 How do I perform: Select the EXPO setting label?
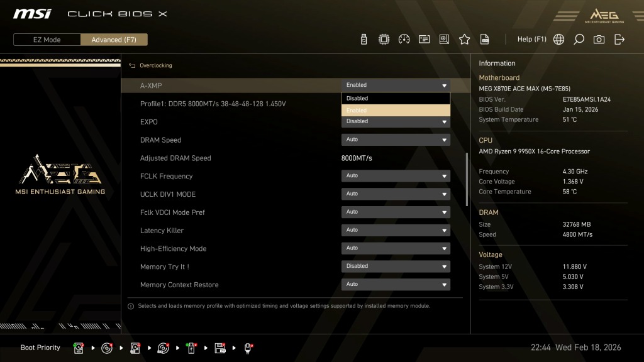click(x=148, y=122)
